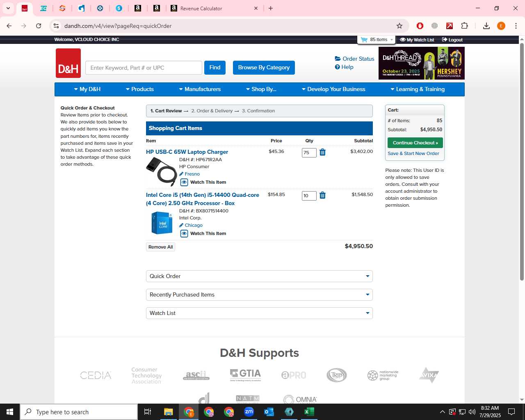This screenshot has width=525, height=420.
Task: Click page vertical scrollbar
Action: point(522,162)
